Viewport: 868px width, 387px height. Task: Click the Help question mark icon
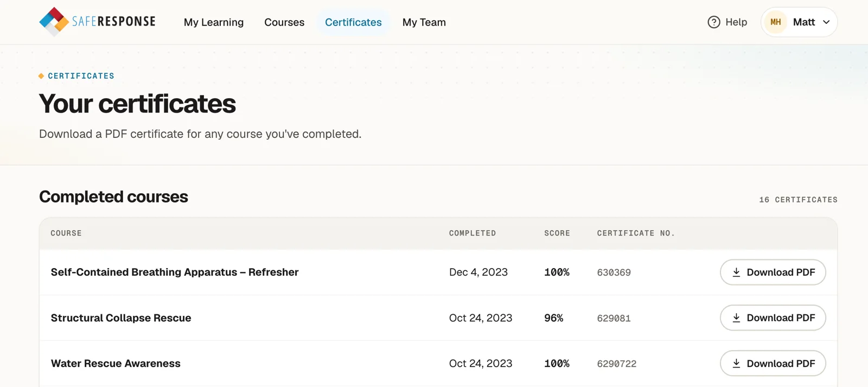tap(714, 22)
